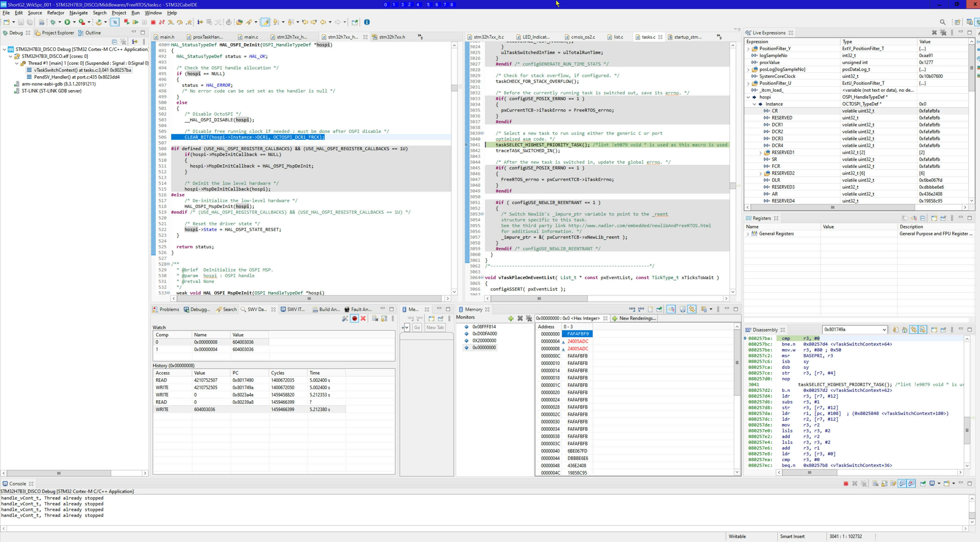
Task: Select PendSV_Handler() stack frame
Action: [x=76, y=77]
